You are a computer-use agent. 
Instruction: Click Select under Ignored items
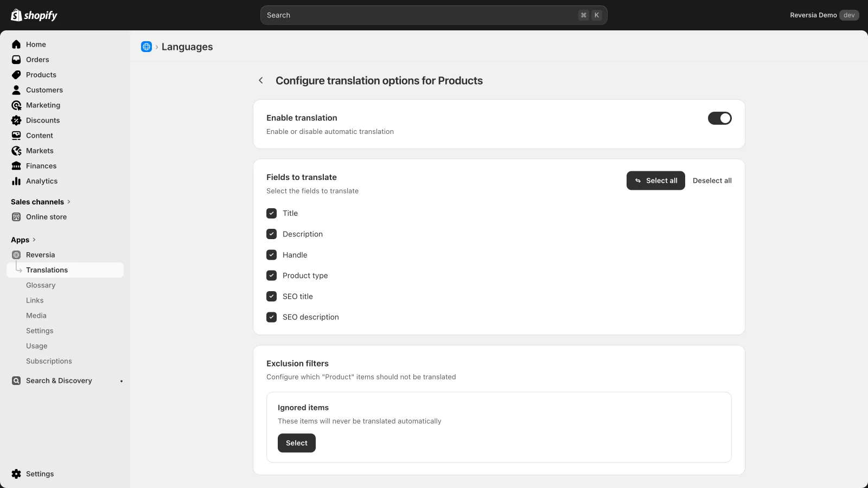(297, 443)
